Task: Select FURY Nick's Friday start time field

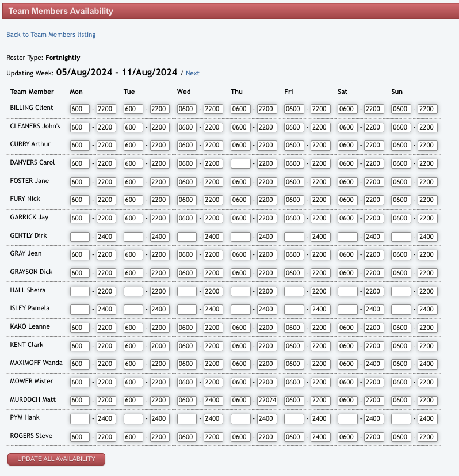Action: (294, 200)
